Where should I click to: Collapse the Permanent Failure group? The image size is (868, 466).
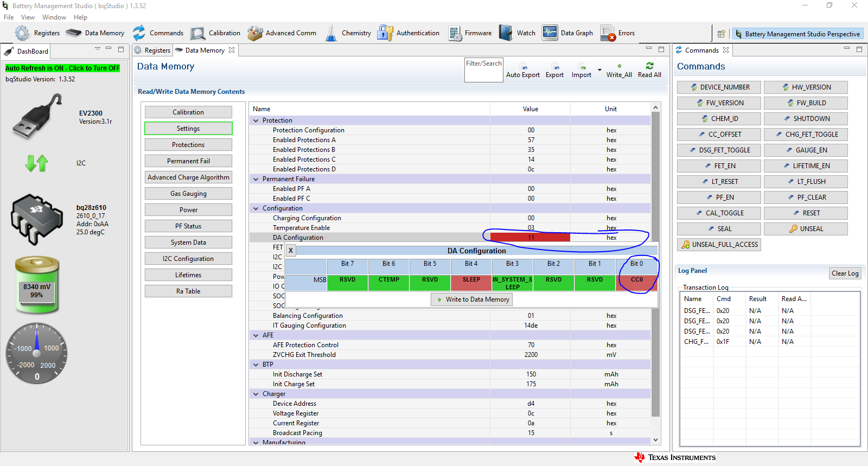256,179
